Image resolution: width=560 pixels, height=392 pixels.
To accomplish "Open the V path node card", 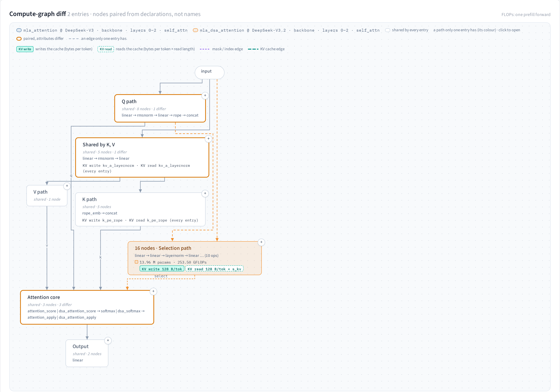I will tap(47, 195).
